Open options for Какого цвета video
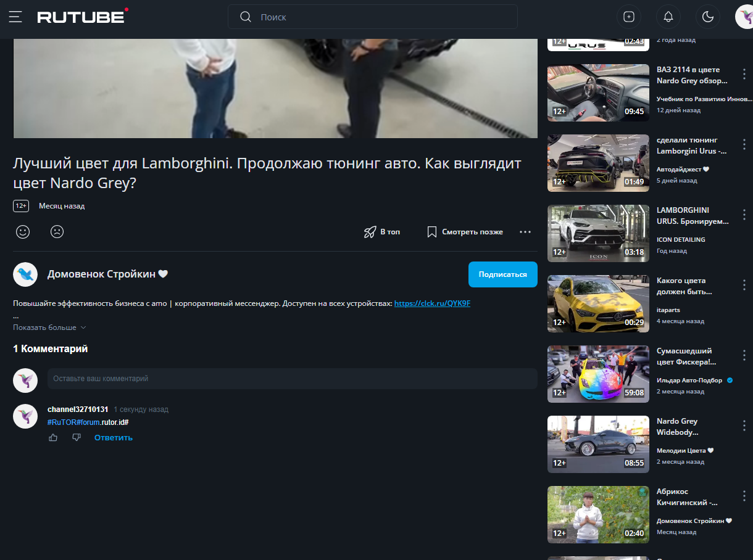 coord(744,285)
